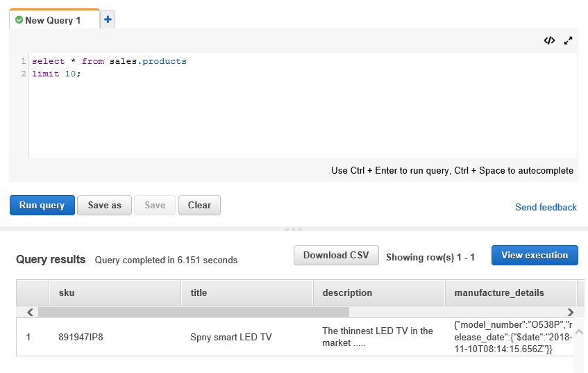Image resolution: width=588 pixels, height=373 pixels.
Task: Click the green success checkmark on tab
Action: (x=19, y=20)
